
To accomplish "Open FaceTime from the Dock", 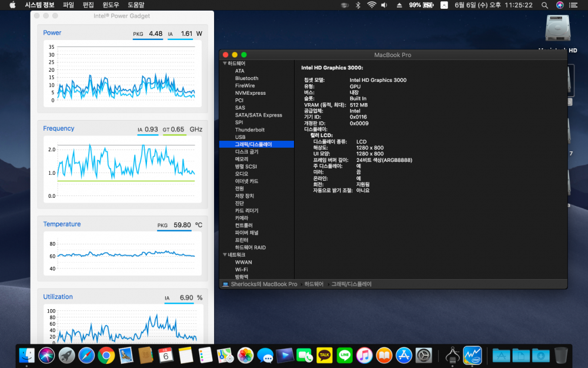I will tap(305, 355).
